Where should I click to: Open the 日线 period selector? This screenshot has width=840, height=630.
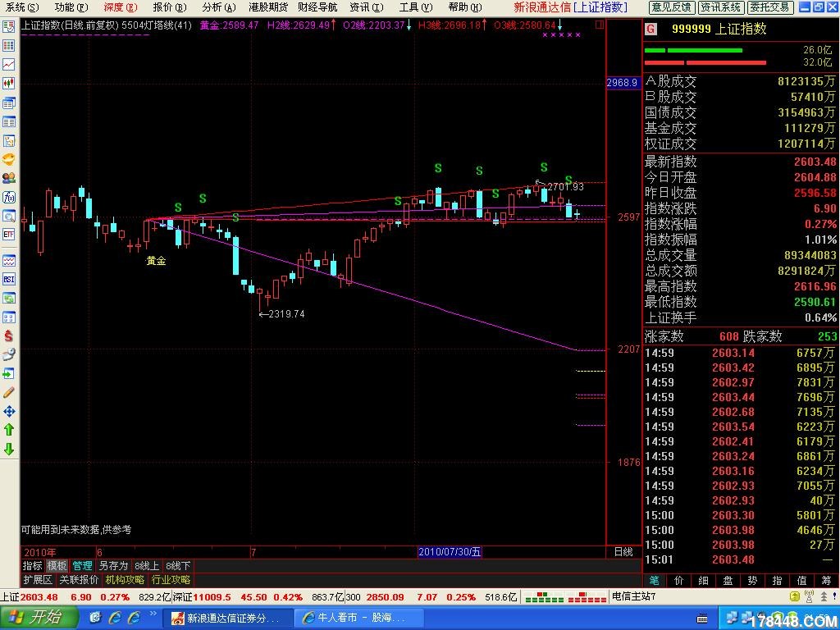(x=623, y=552)
